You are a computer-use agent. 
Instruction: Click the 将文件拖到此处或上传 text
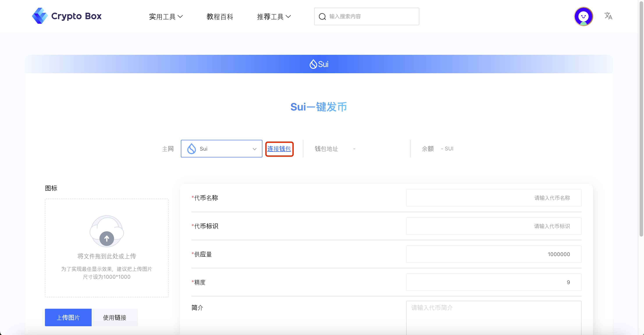coord(107,256)
